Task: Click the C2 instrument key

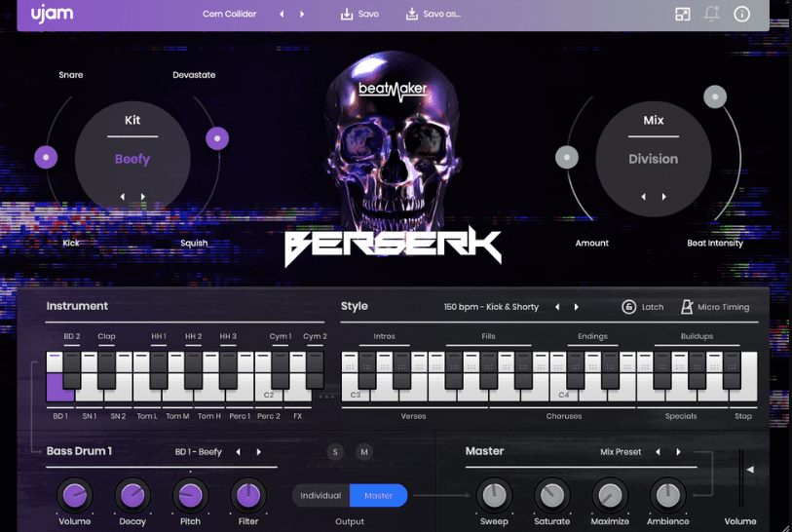Action: pos(269,394)
